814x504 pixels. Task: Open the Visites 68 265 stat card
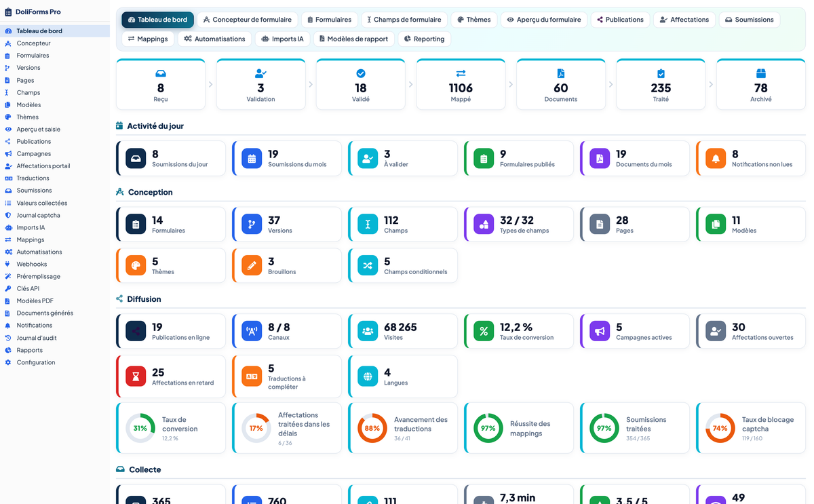click(403, 331)
